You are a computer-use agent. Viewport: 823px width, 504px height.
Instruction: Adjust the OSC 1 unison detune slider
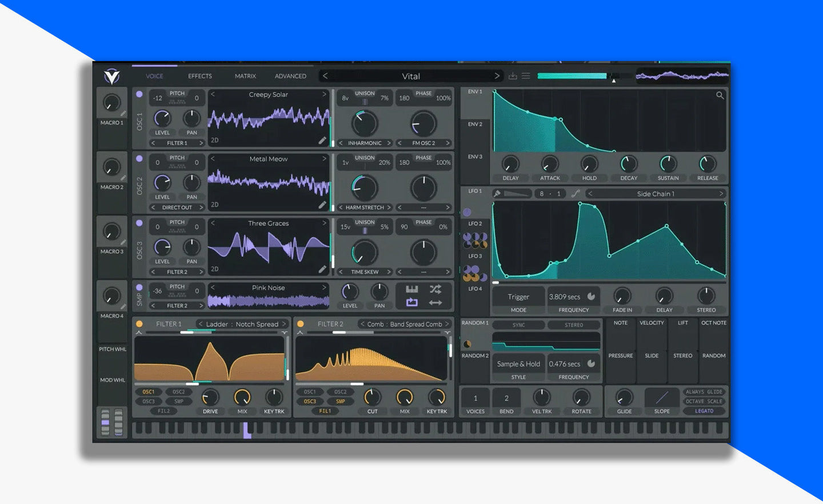click(365, 102)
